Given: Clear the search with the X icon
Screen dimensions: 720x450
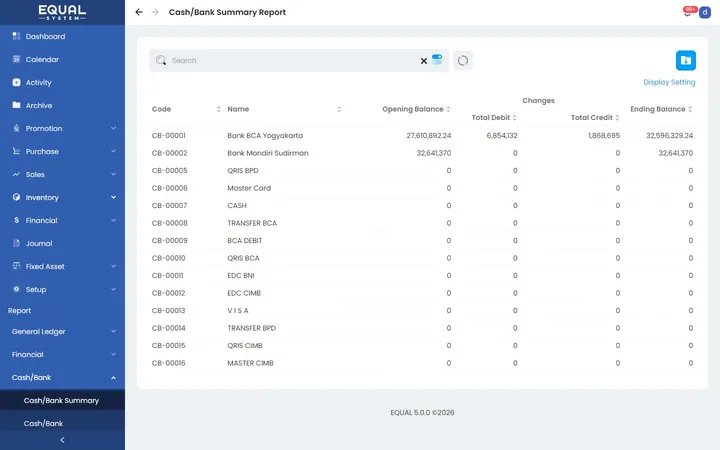Looking at the screenshot, I should click(424, 61).
